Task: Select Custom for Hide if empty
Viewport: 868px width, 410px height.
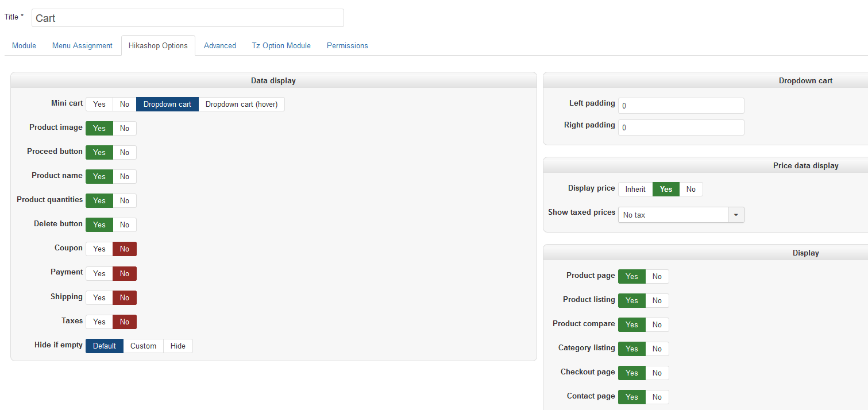Action: [x=143, y=346]
